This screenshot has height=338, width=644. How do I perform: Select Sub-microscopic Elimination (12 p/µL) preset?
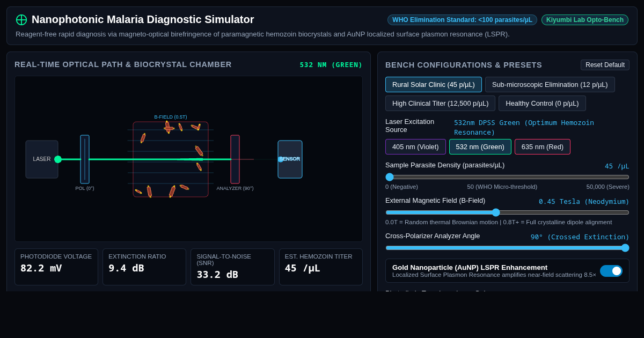point(550,84)
